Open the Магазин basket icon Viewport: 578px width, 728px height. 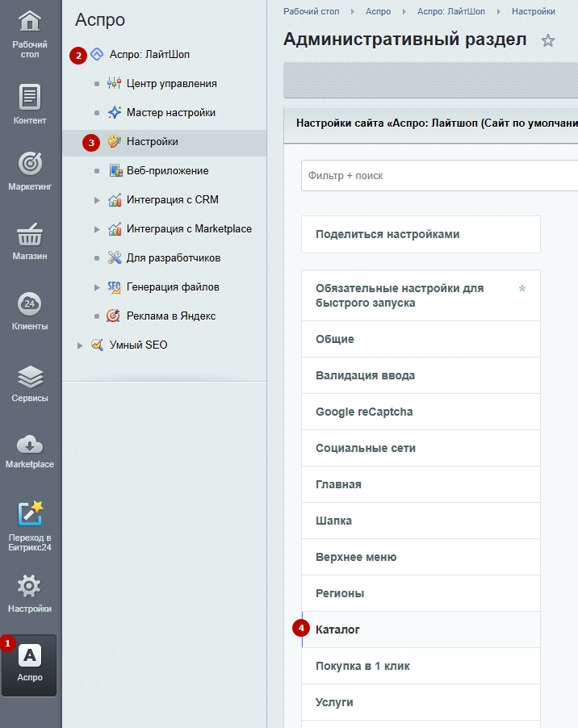pyautogui.click(x=30, y=235)
